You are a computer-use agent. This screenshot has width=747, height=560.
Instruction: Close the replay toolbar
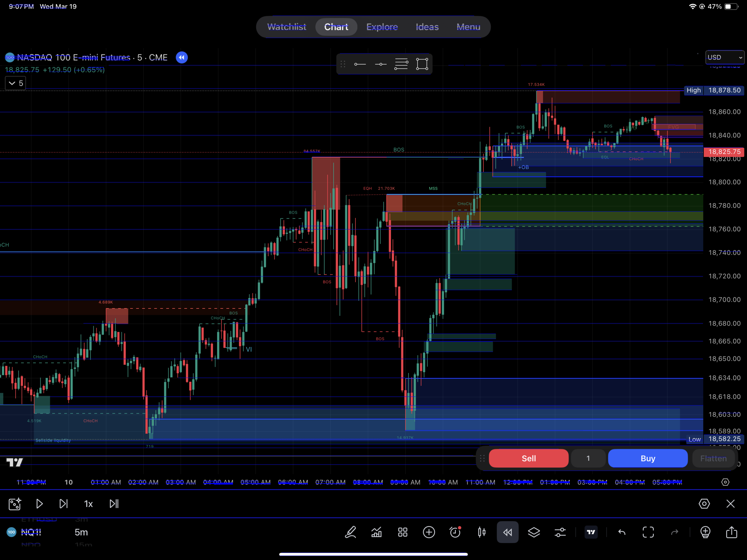pyautogui.click(x=730, y=504)
